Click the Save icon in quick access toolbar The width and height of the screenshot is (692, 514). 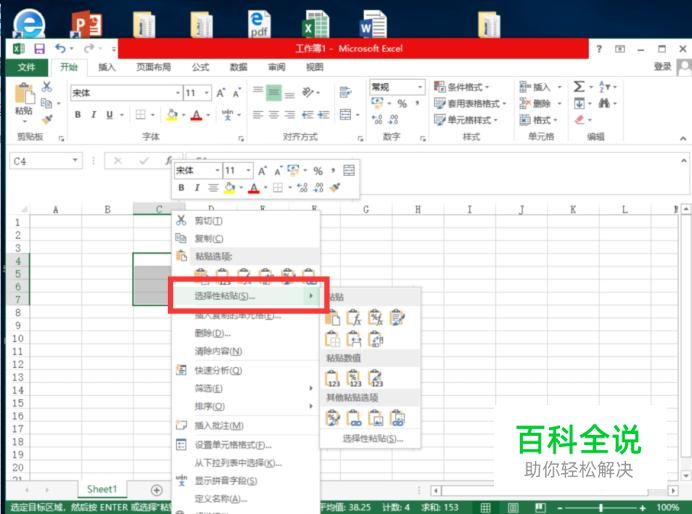(39, 49)
